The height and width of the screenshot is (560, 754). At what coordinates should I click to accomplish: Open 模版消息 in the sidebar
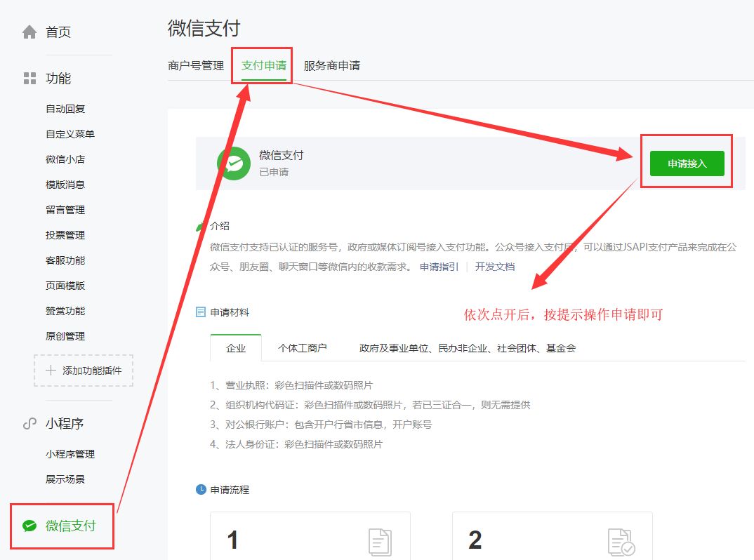(x=65, y=185)
